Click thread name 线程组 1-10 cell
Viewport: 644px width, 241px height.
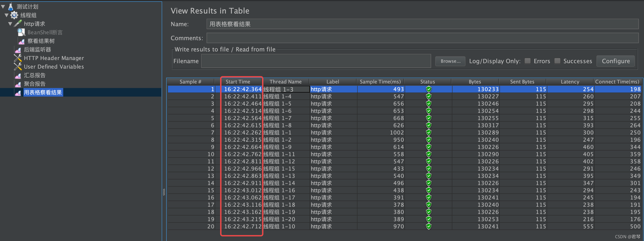point(286,227)
